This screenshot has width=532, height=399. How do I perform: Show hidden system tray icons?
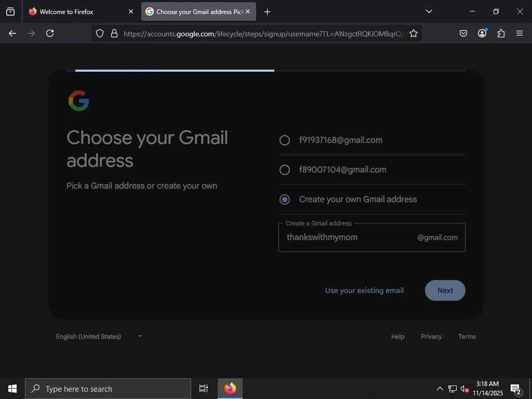point(440,389)
